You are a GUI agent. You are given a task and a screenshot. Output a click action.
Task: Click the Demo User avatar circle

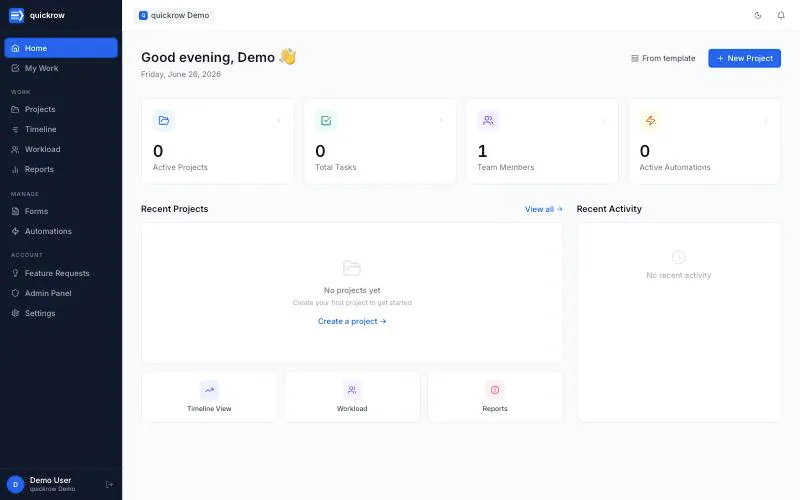[x=15, y=484]
